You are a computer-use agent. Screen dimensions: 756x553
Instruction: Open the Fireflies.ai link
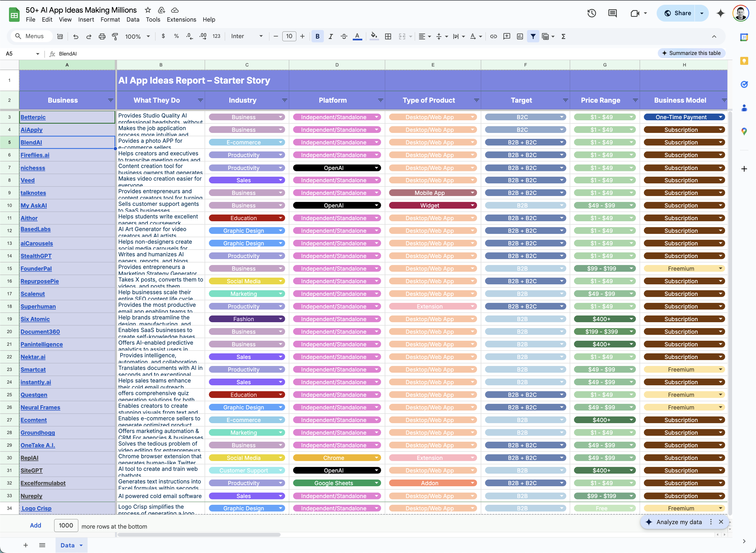(35, 155)
